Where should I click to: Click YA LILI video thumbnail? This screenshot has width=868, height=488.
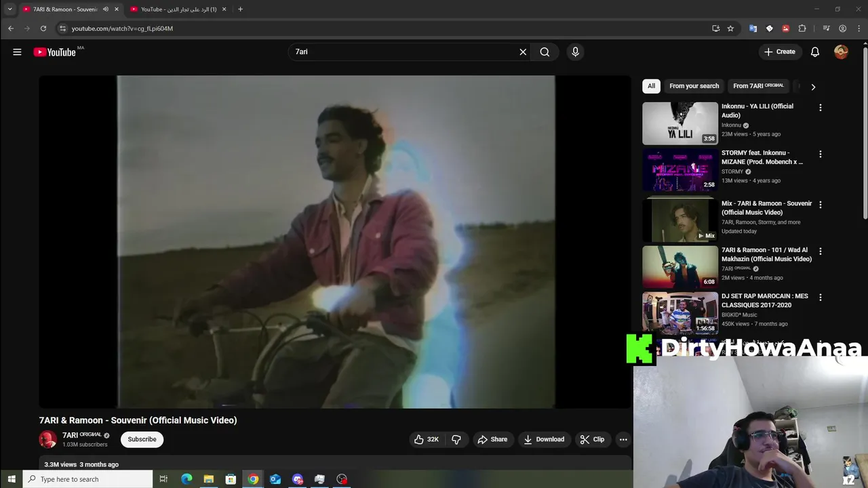[680, 123]
